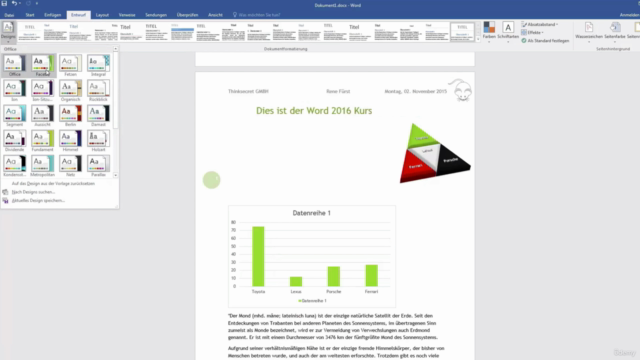Select the Fetzen design theme
The height and width of the screenshot is (360, 640).
(x=70, y=66)
